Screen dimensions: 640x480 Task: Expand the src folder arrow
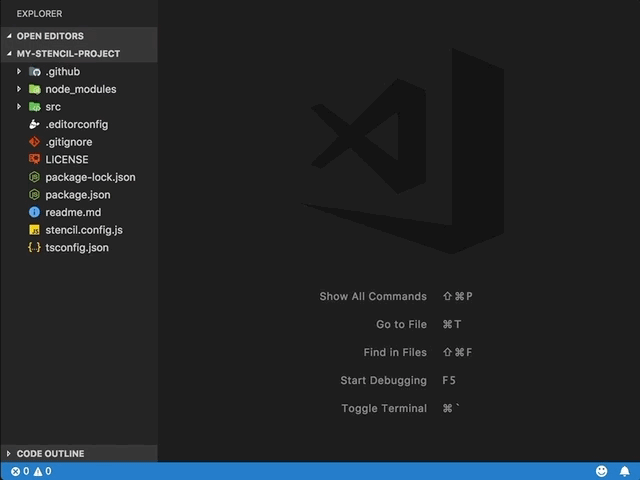coord(19,107)
